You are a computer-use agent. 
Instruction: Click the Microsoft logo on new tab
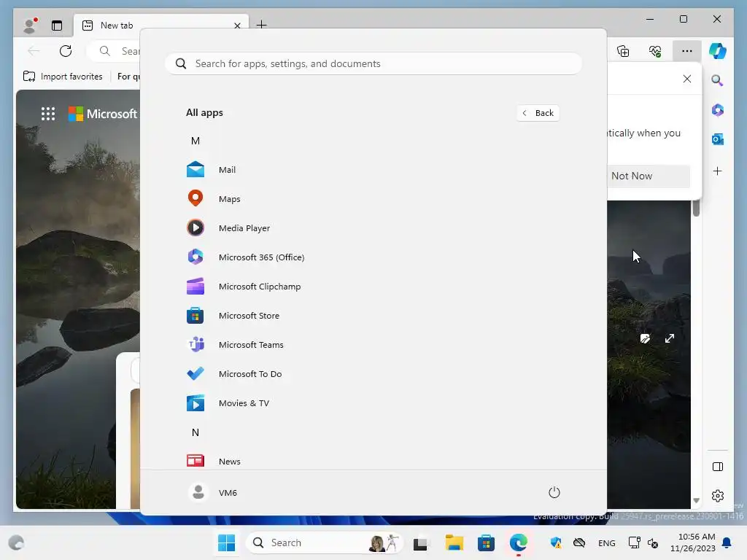pos(102,114)
